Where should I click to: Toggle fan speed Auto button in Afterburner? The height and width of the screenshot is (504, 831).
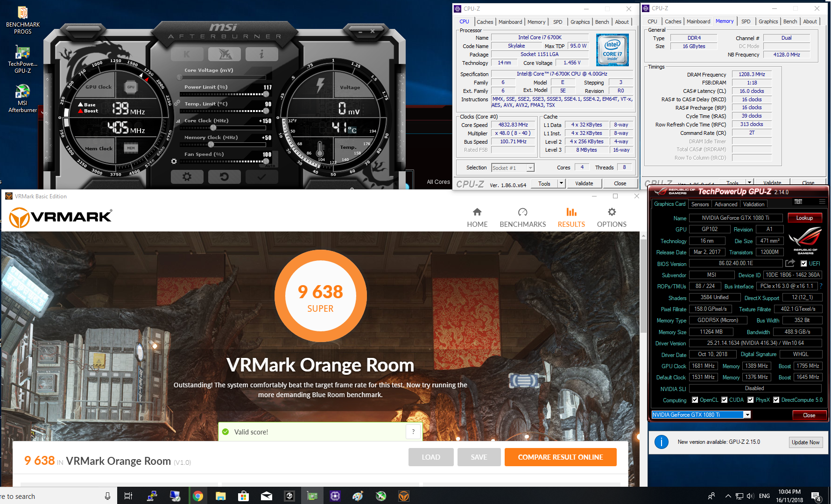tap(270, 166)
